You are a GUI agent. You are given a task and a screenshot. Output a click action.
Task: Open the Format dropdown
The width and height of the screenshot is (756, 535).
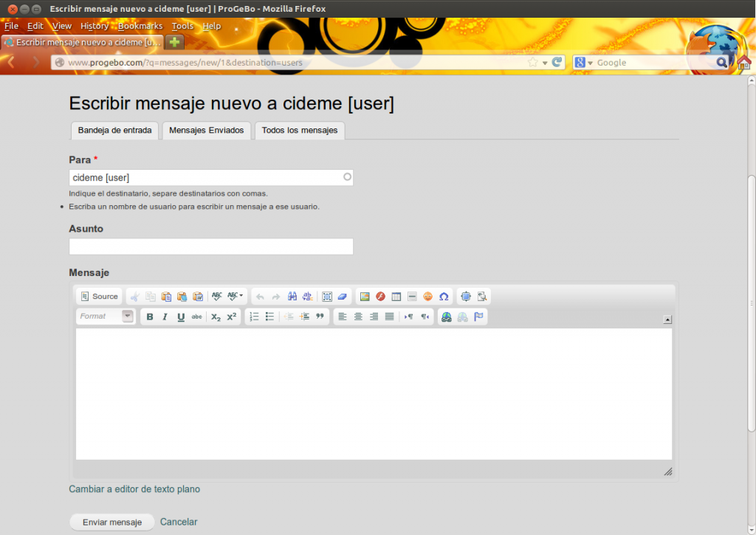(106, 317)
